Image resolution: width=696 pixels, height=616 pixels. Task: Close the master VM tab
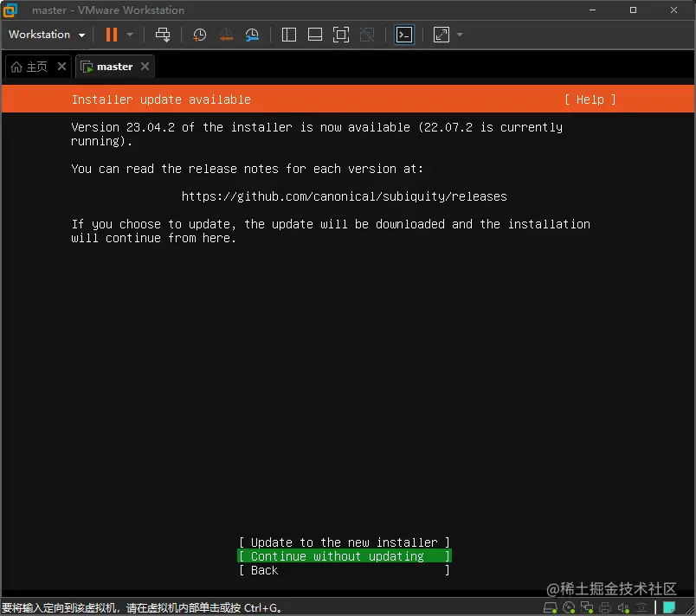pos(145,67)
